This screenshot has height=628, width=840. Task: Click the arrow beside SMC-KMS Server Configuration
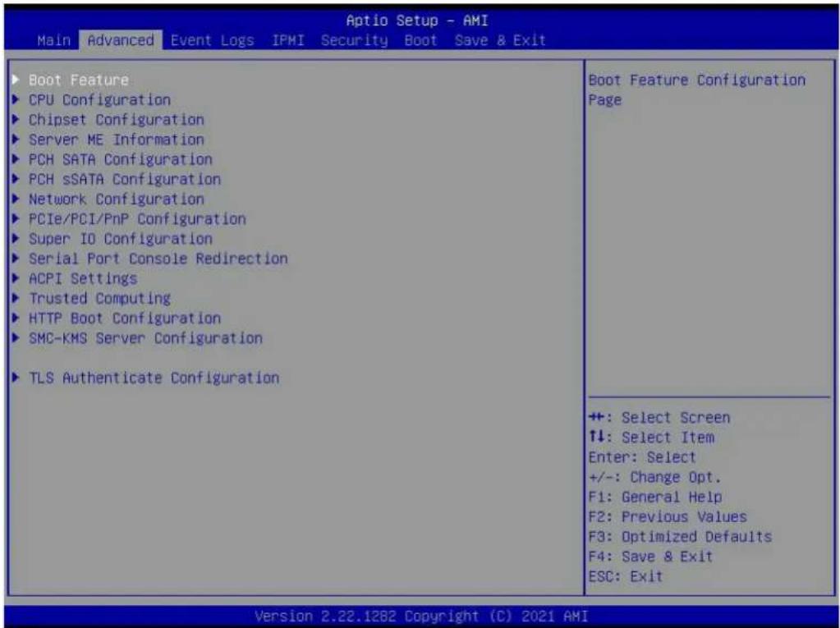click(x=16, y=338)
